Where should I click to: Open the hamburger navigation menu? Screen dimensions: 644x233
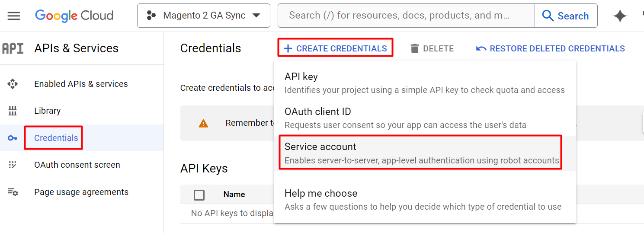(14, 16)
